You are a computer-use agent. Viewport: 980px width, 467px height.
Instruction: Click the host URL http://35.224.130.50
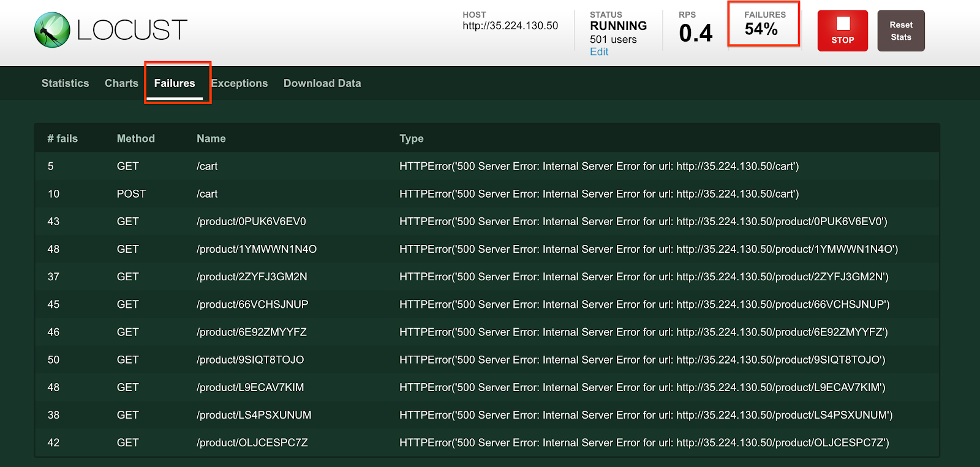pyautogui.click(x=510, y=26)
